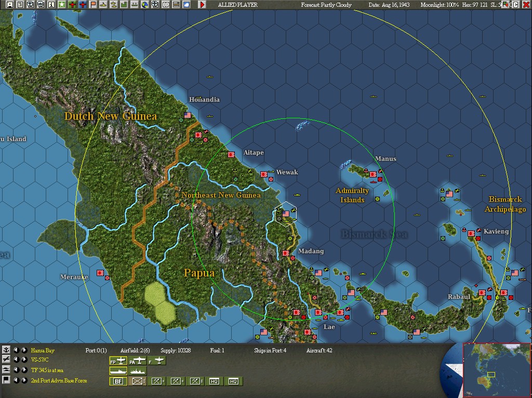This screenshot has width=532, height=398.
Task: Select the US flag base at Hollandia
Action: coord(187,115)
